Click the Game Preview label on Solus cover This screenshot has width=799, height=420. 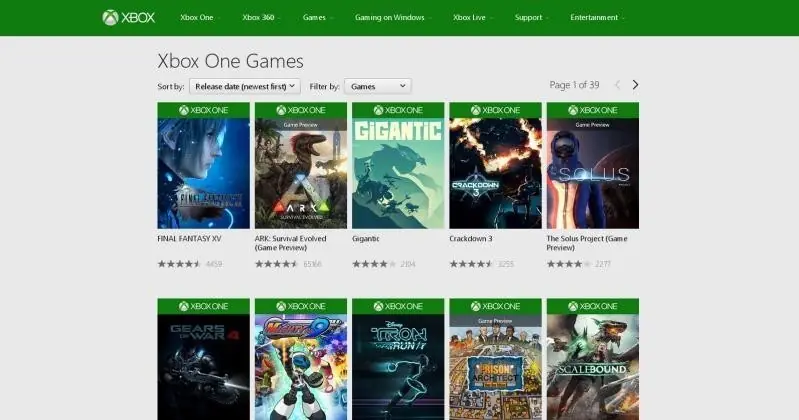(593, 125)
